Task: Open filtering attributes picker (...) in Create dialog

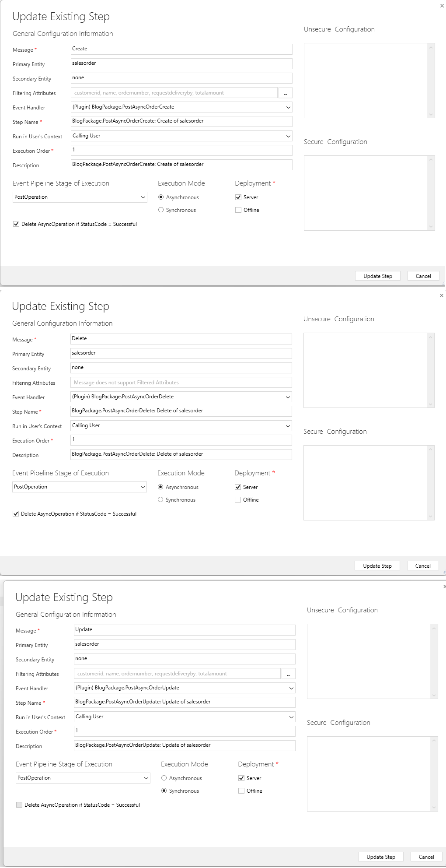Action: 286,93
